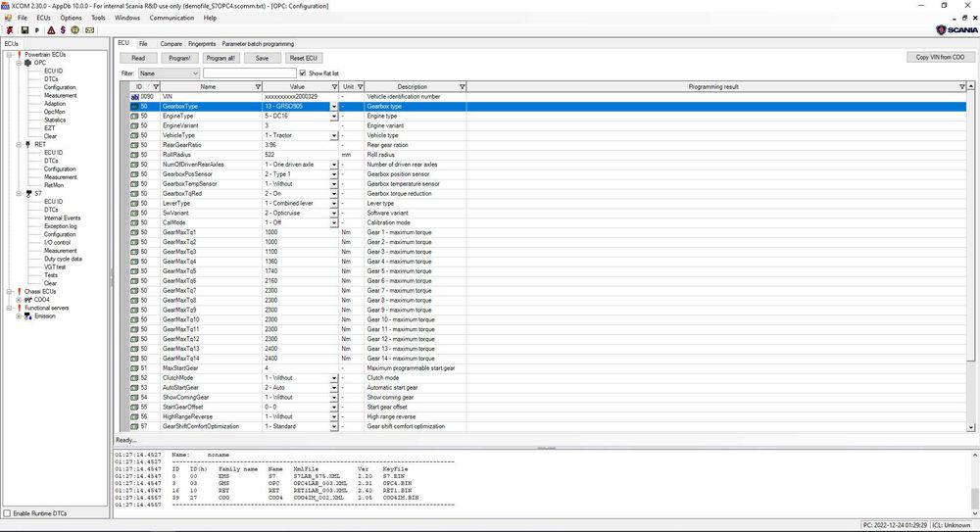The width and height of the screenshot is (980, 532).
Task: Select Duty cycle data under S7
Action: point(63,259)
